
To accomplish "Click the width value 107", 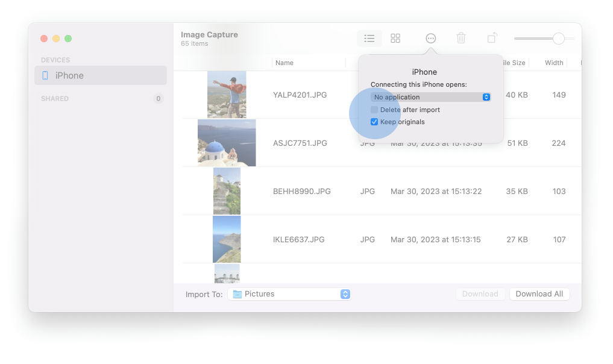I will click(559, 239).
